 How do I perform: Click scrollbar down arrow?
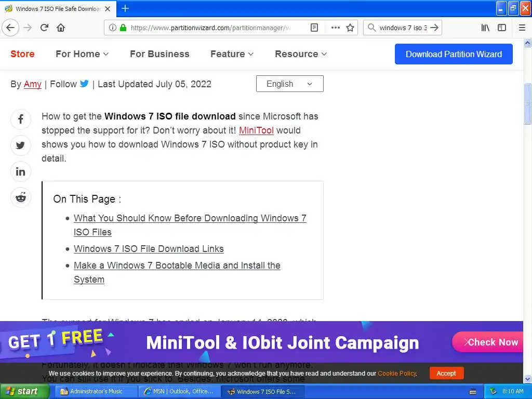click(527, 379)
